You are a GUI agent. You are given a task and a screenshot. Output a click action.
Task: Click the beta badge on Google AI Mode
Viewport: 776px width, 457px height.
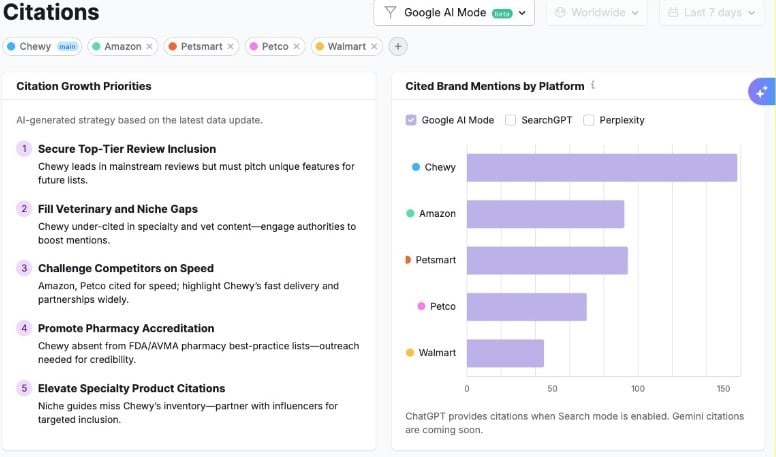tap(502, 13)
